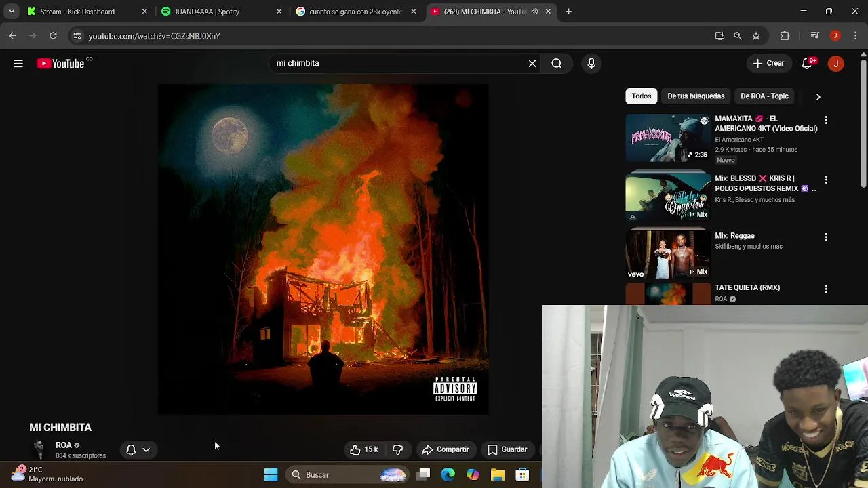Dislike the MI CHIMBITA video
The height and width of the screenshot is (488, 868).
[x=398, y=449]
